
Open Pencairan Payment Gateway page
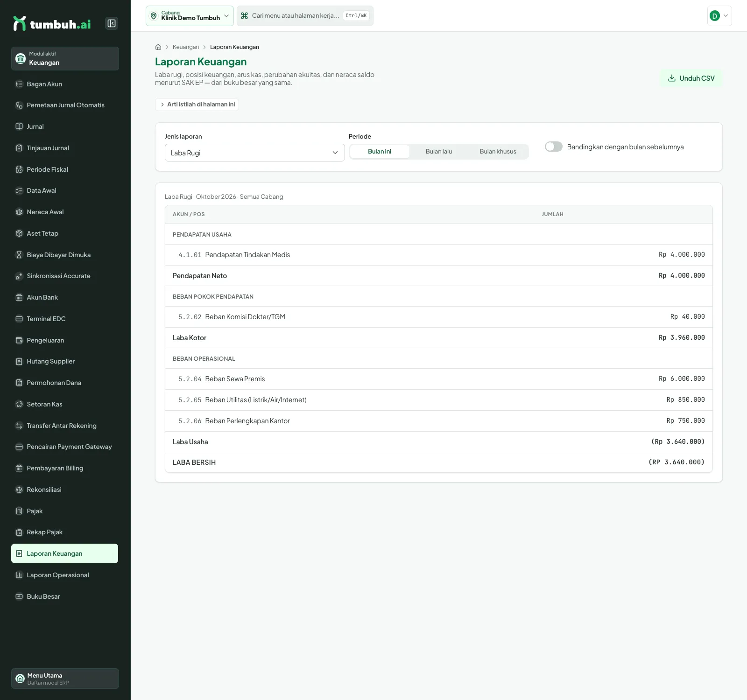65,447
